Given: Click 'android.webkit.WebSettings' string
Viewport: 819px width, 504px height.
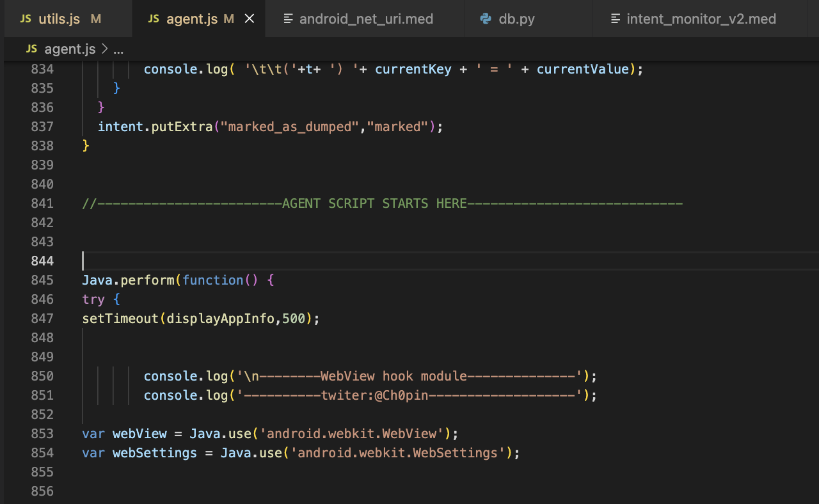Looking at the screenshot, I should click(x=398, y=453).
